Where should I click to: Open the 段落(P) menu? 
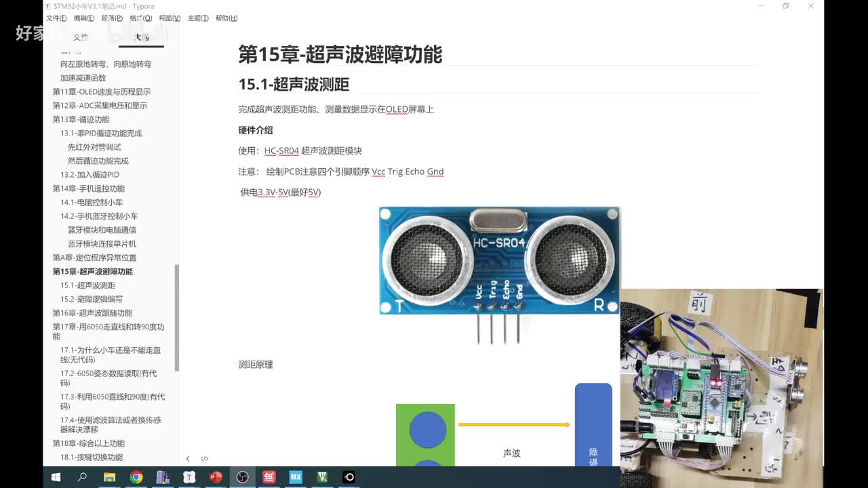(112, 18)
